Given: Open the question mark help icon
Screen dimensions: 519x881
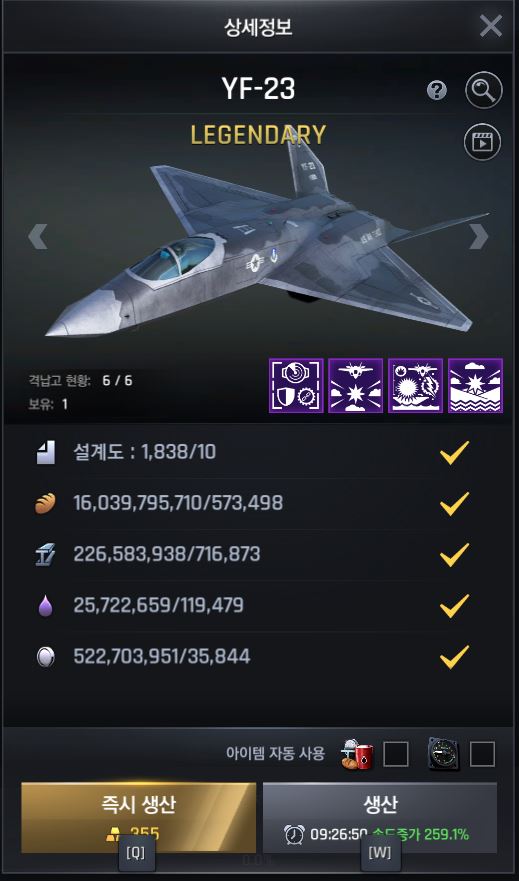Looking at the screenshot, I should [x=436, y=90].
